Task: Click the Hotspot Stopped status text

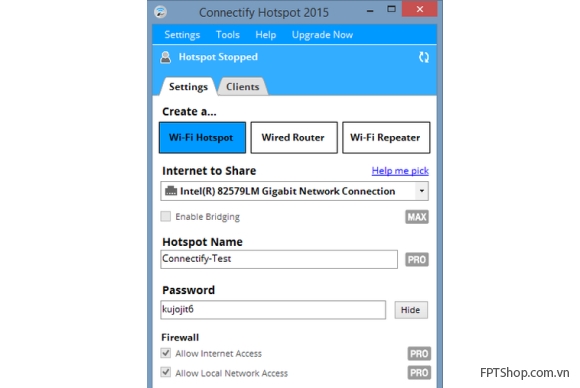Action: (218, 57)
